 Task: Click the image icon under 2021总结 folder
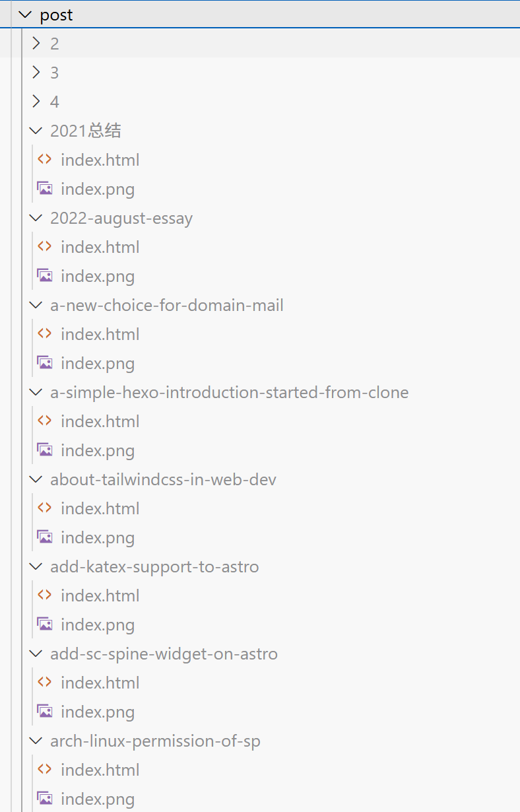click(x=44, y=189)
